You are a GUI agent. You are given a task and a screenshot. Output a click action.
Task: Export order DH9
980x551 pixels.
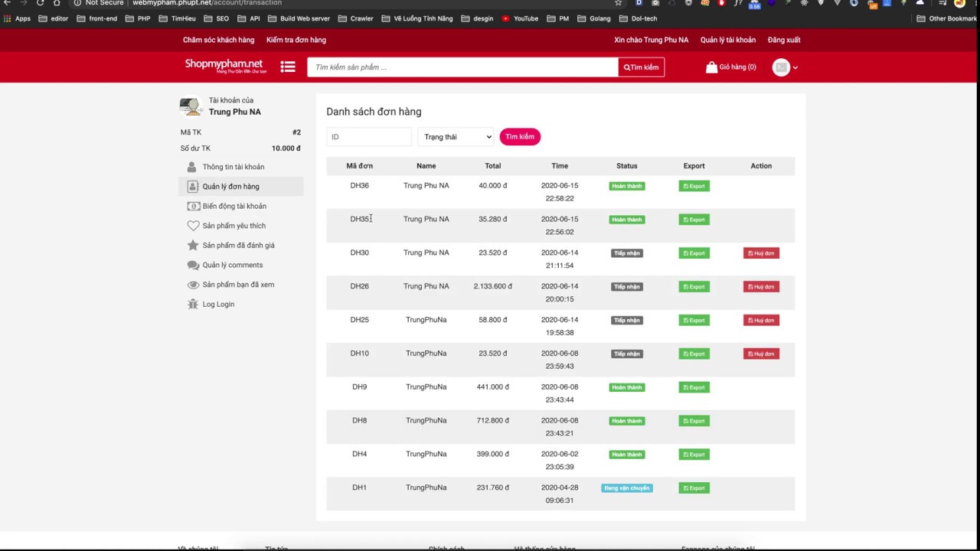(694, 387)
